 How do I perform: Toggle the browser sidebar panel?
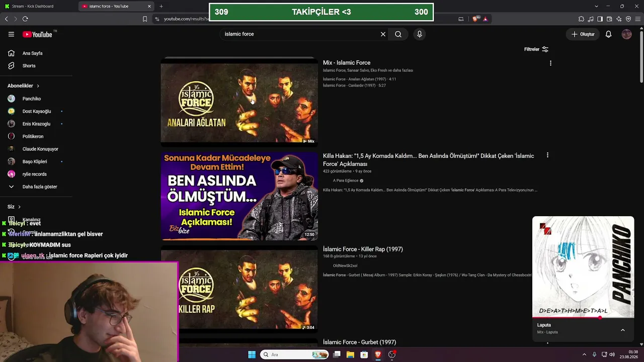(600, 19)
